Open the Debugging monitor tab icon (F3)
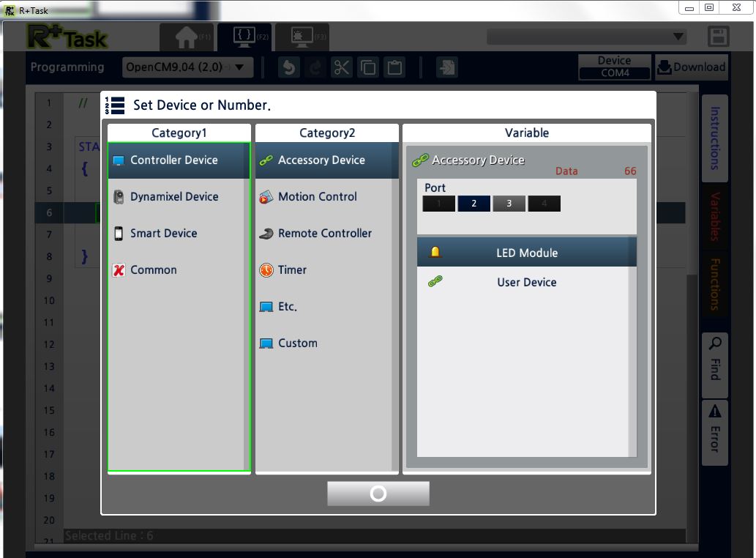Screen dimensions: 756x558 [x=302, y=37]
